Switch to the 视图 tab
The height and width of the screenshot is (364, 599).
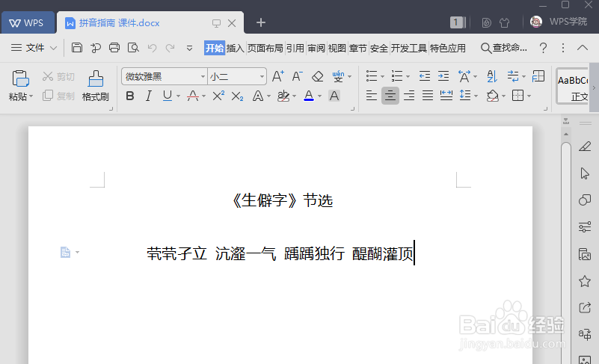337,48
